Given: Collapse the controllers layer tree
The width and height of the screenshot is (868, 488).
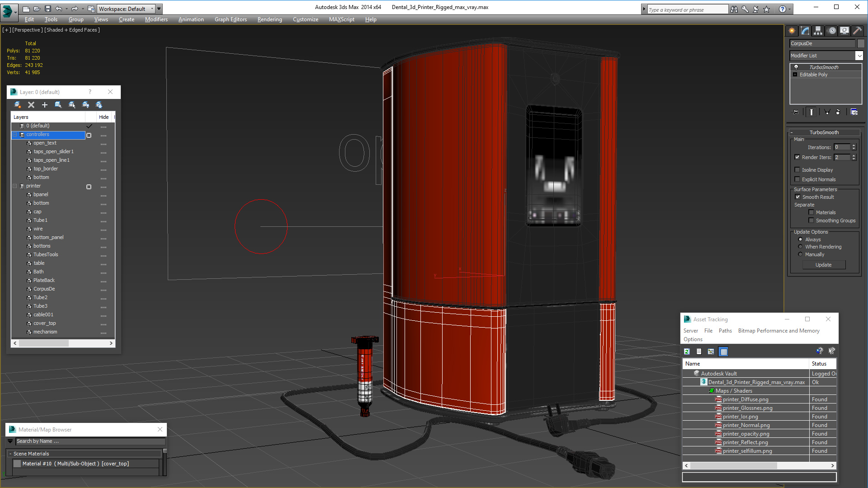Looking at the screenshot, I should click(x=15, y=135).
